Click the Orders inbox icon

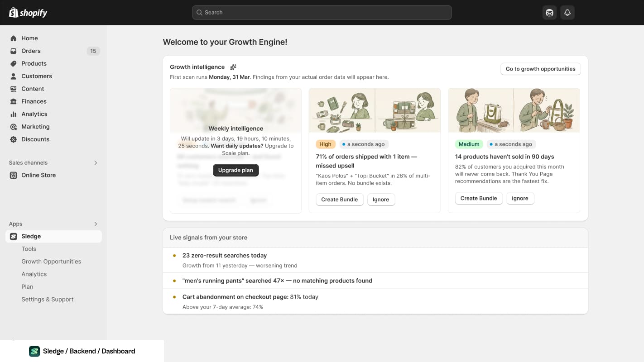(14, 51)
